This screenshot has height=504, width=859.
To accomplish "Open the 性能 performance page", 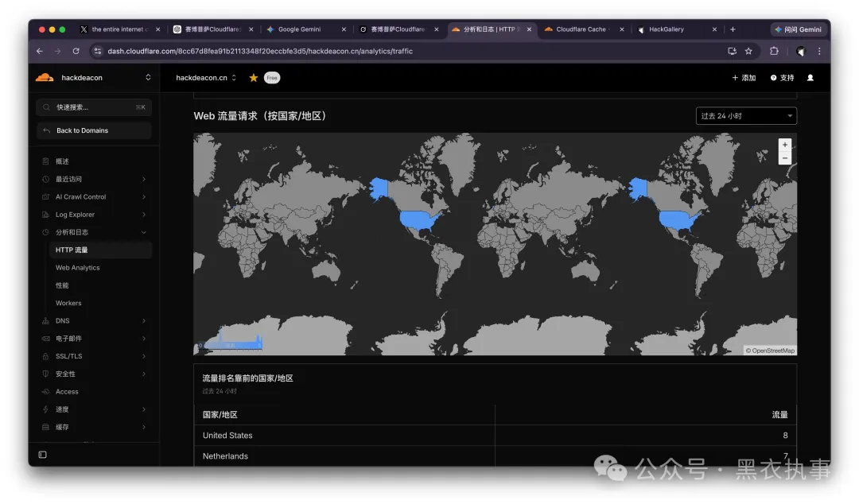I will click(62, 285).
